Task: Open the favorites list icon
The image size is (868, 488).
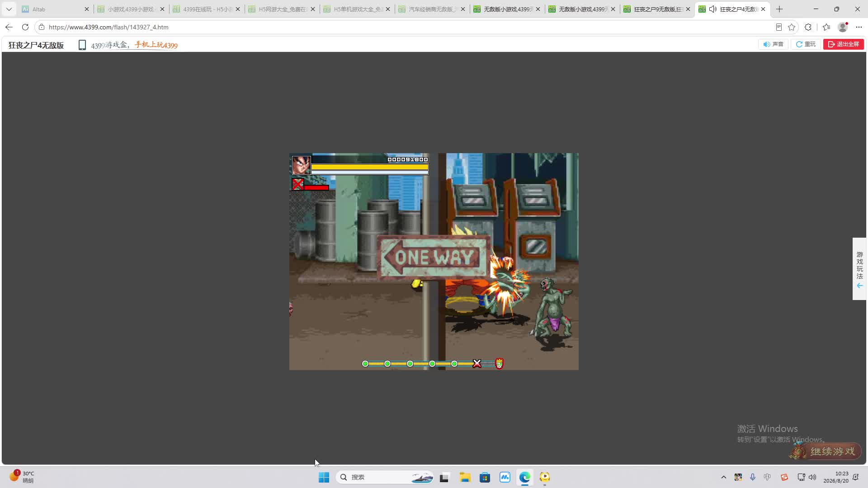Action: 826,27
